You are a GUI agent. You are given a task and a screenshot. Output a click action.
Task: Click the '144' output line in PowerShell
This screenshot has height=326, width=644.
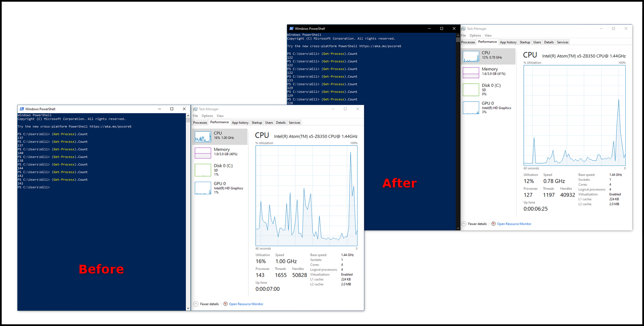tap(21, 168)
